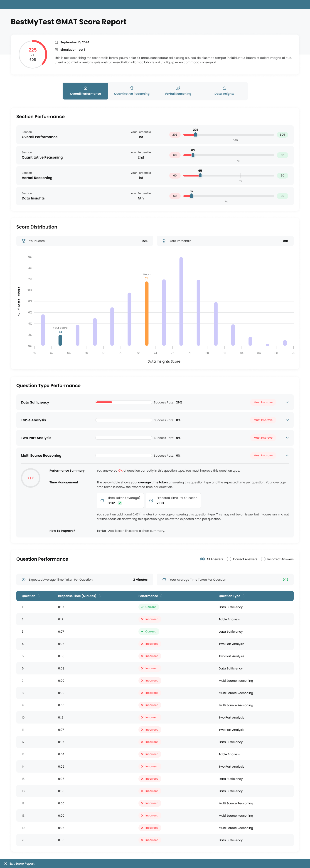Click the Verbal Reasoning score slider marker 65
The width and height of the screenshot is (310, 868).
(200, 176)
